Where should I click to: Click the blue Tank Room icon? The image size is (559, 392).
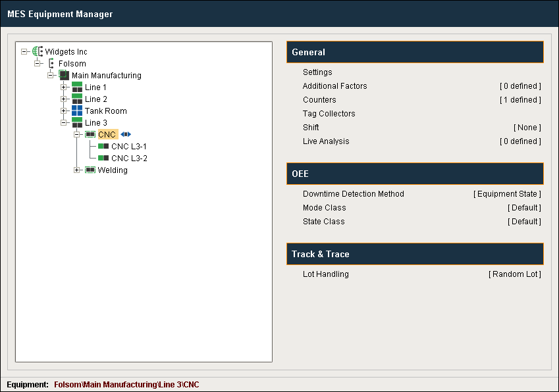pyautogui.click(x=77, y=111)
